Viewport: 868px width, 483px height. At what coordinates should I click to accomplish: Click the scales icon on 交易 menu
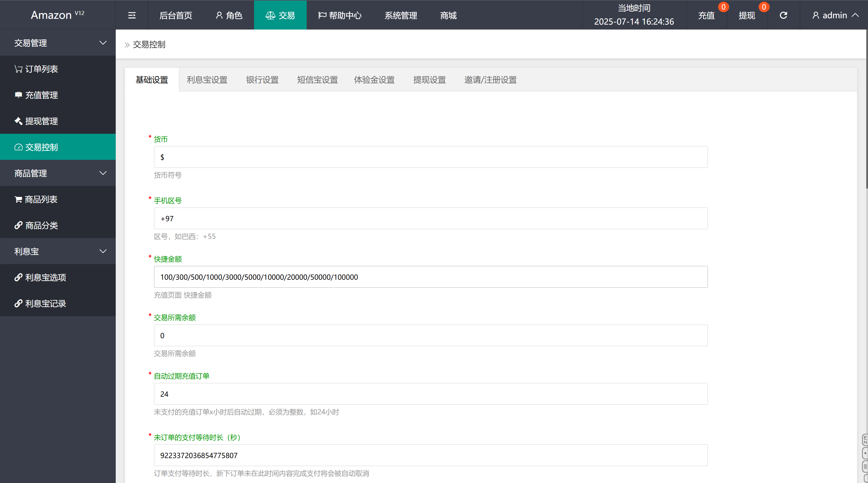tap(270, 15)
